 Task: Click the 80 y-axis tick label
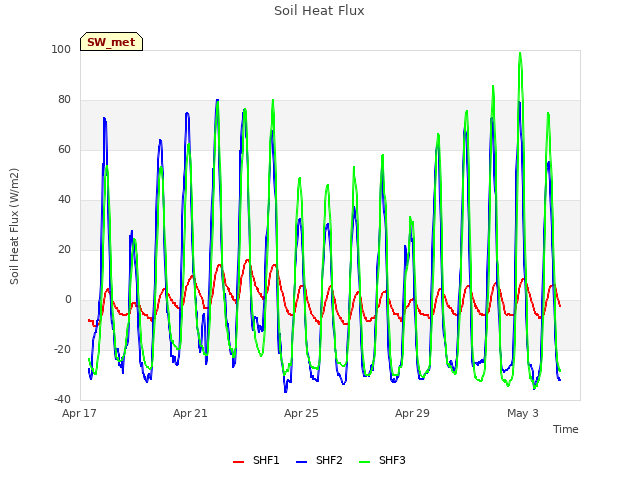point(64,100)
